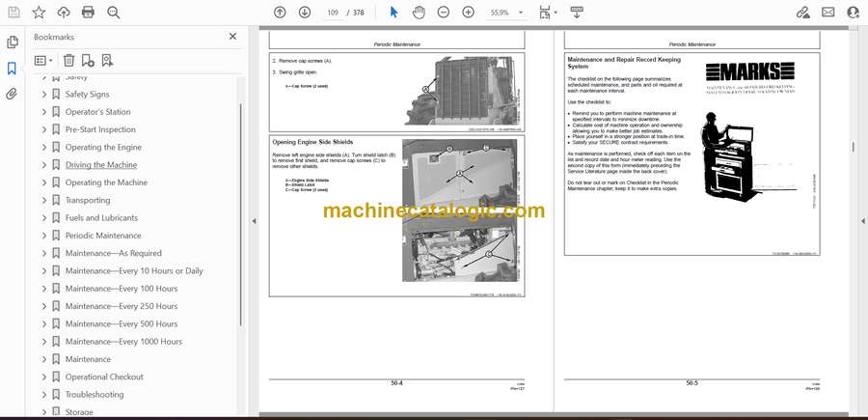Viewport: 868px width, 420px height.
Task: Go to the next page
Action: (305, 13)
